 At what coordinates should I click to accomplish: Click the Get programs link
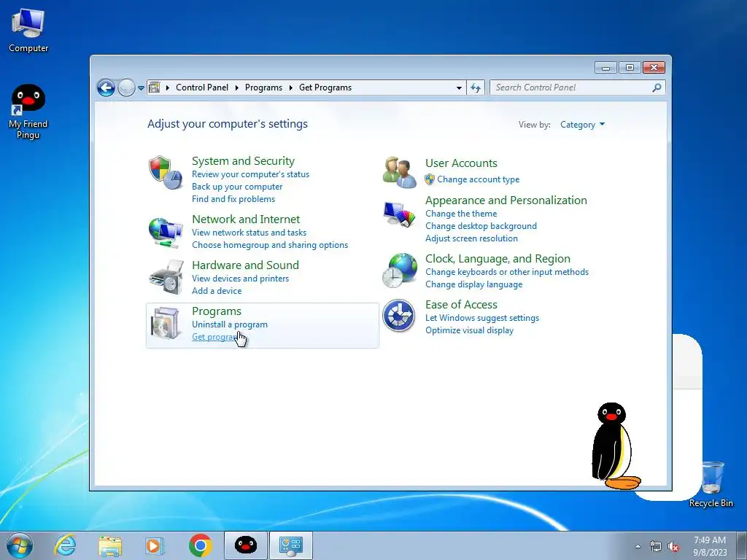pos(215,337)
